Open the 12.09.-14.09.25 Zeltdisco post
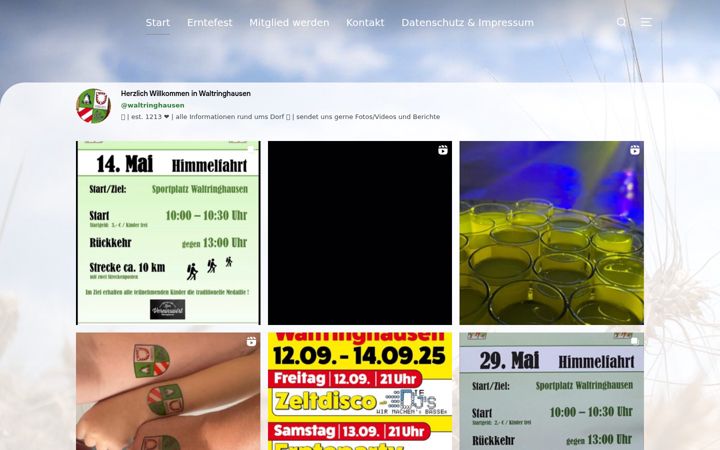The height and width of the screenshot is (450, 720). click(360, 391)
